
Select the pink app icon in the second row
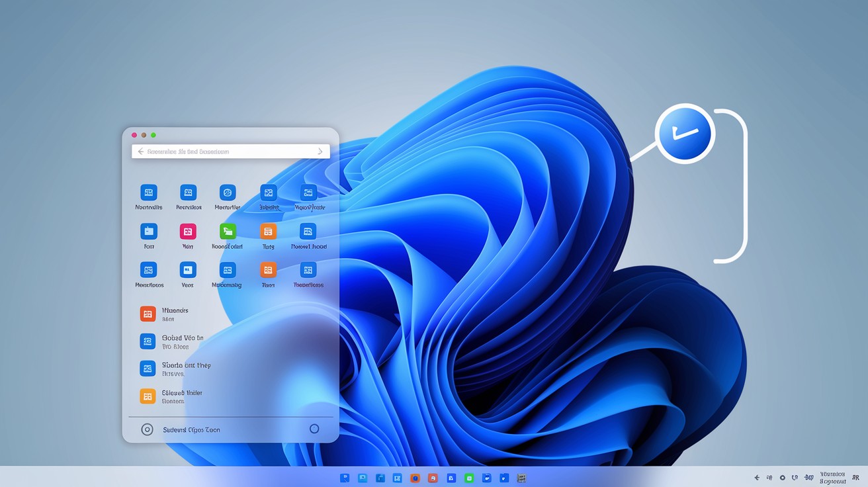(188, 233)
